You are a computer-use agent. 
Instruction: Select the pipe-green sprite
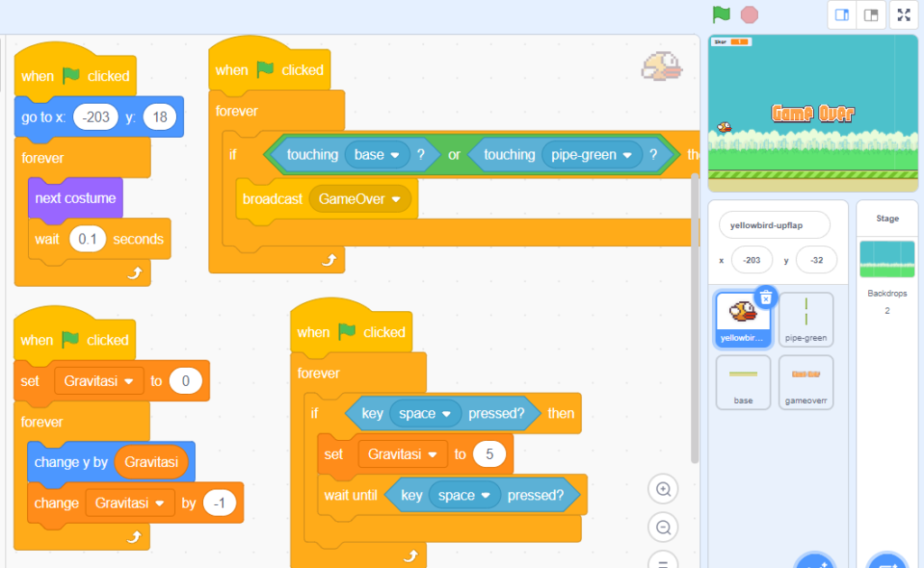point(806,319)
